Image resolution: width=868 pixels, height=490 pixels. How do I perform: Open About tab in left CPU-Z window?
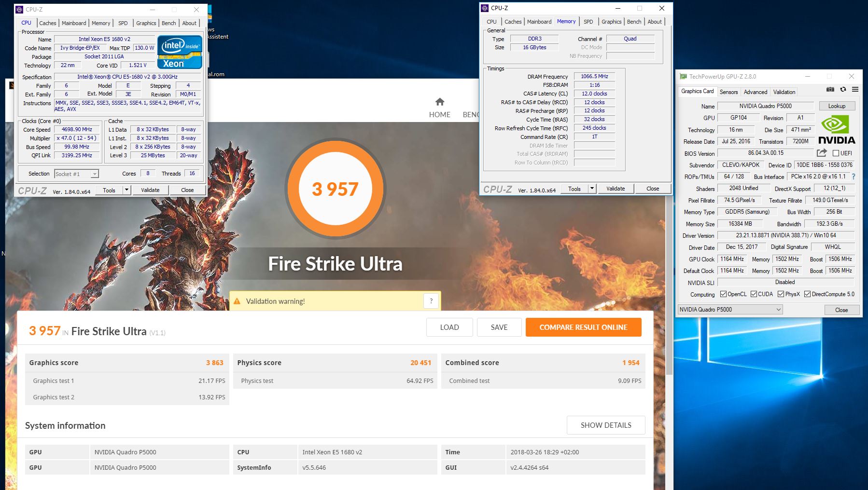pyautogui.click(x=189, y=23)
